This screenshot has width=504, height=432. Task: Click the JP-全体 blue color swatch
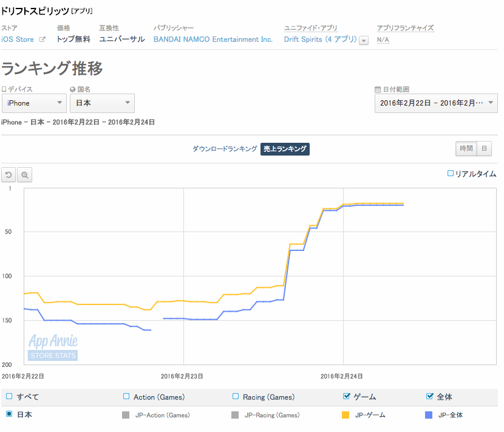(x=429, y=415)
